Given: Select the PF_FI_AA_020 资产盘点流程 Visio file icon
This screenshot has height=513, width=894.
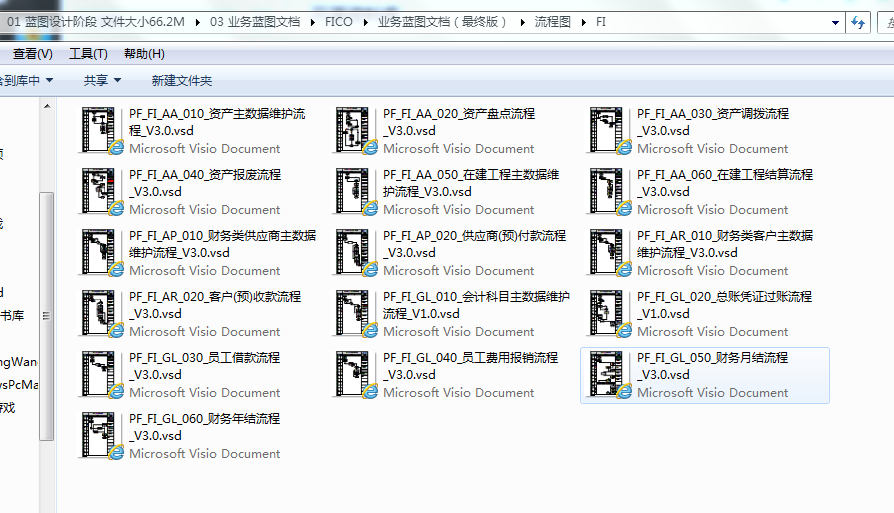Looking at the screenshot, I should coord(357,130).
